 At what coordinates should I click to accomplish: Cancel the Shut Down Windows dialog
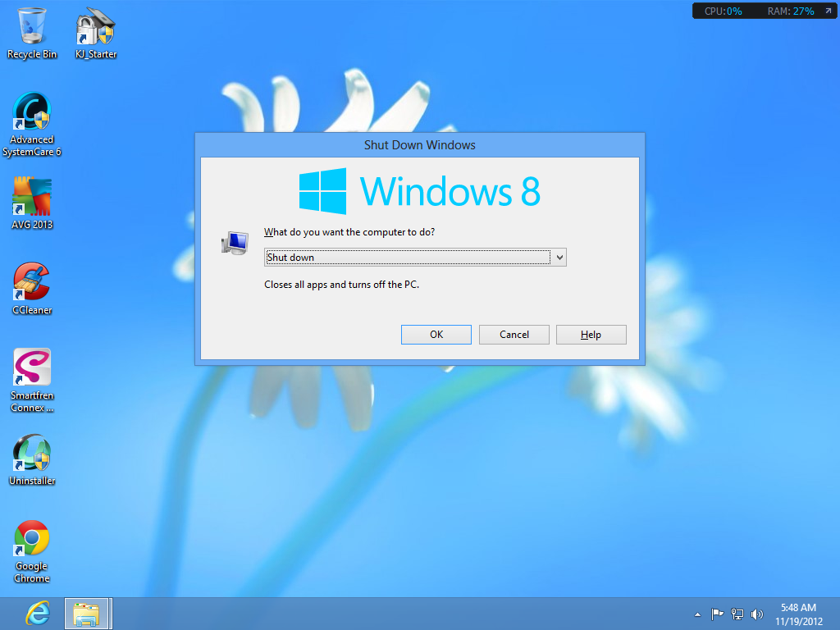pyautogui.click(x=514, y=335)
